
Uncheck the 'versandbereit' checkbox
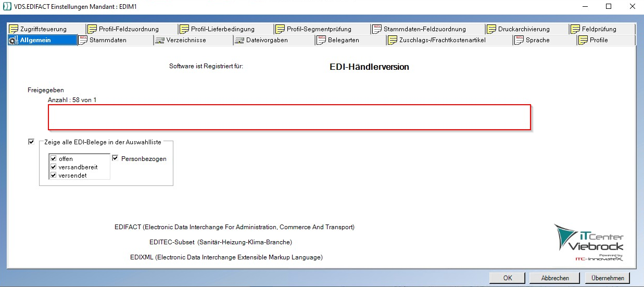click(53, 167)
